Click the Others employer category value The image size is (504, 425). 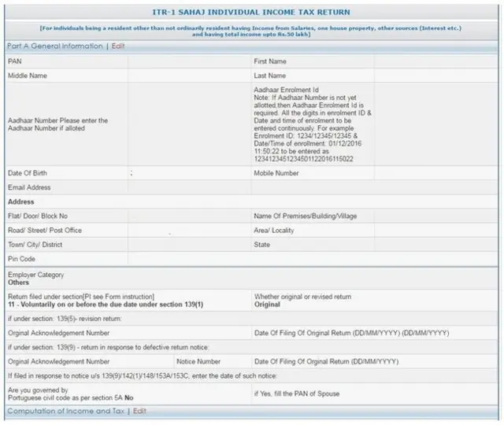click(x=18, y=283)
